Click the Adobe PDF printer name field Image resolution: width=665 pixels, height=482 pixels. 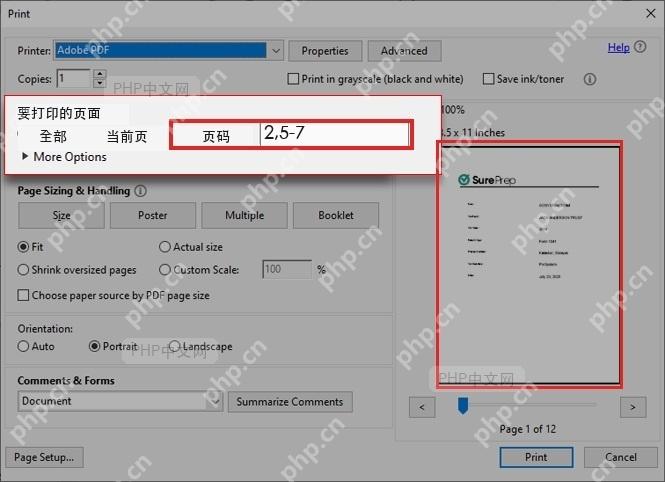[161, 50]
